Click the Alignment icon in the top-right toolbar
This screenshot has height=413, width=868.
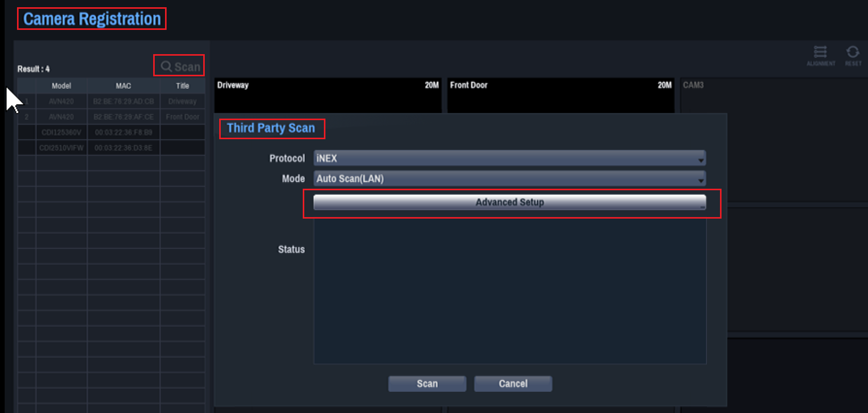(x=821, y=56)
